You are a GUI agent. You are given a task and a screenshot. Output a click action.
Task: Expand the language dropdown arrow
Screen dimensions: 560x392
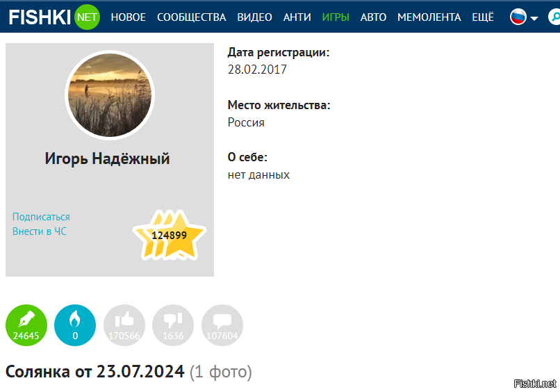(x=534, y=18)
